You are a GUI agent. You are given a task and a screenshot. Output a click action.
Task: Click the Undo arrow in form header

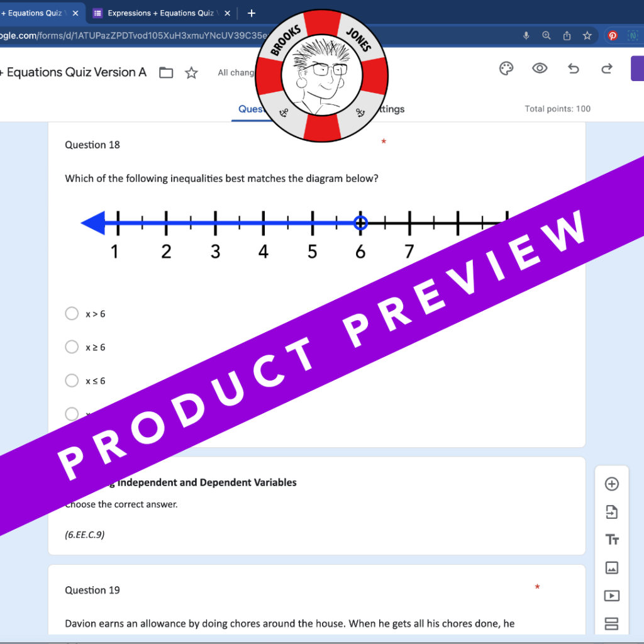tap(573, 69)
